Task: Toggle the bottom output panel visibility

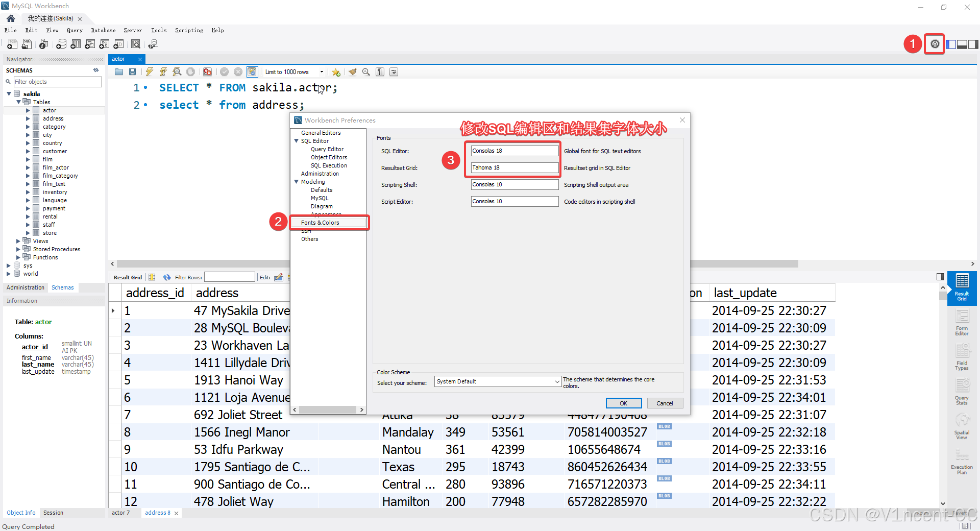Action: click(962, 44)
